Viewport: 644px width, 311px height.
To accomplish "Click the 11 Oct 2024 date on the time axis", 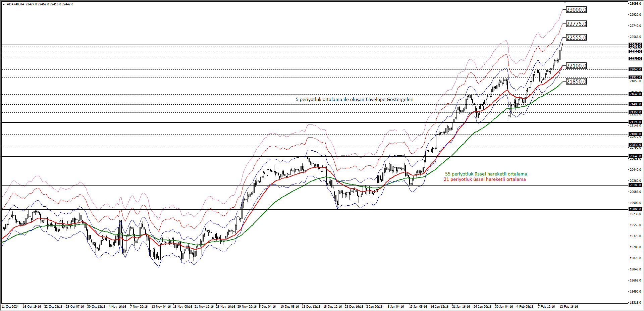I will 10,307.
